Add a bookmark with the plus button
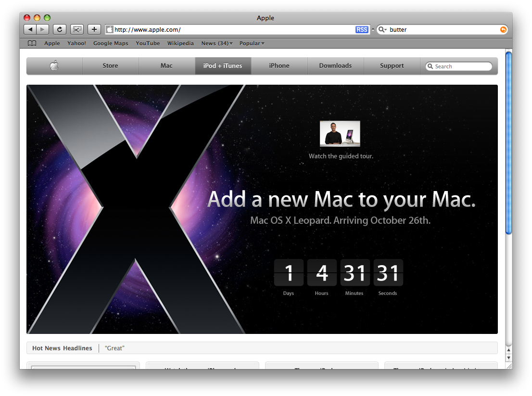Viewport: 532px width, 396px height. 94,29
